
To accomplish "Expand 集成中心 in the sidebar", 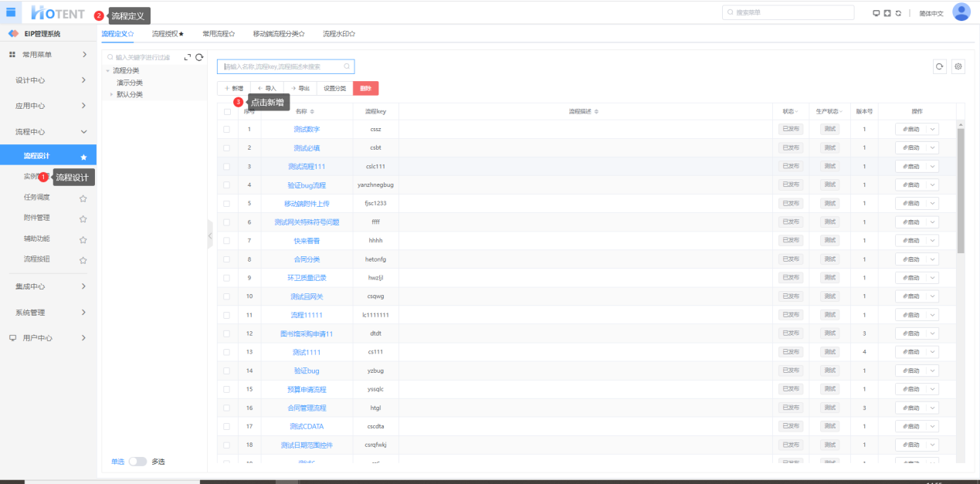I will (48, 286).
